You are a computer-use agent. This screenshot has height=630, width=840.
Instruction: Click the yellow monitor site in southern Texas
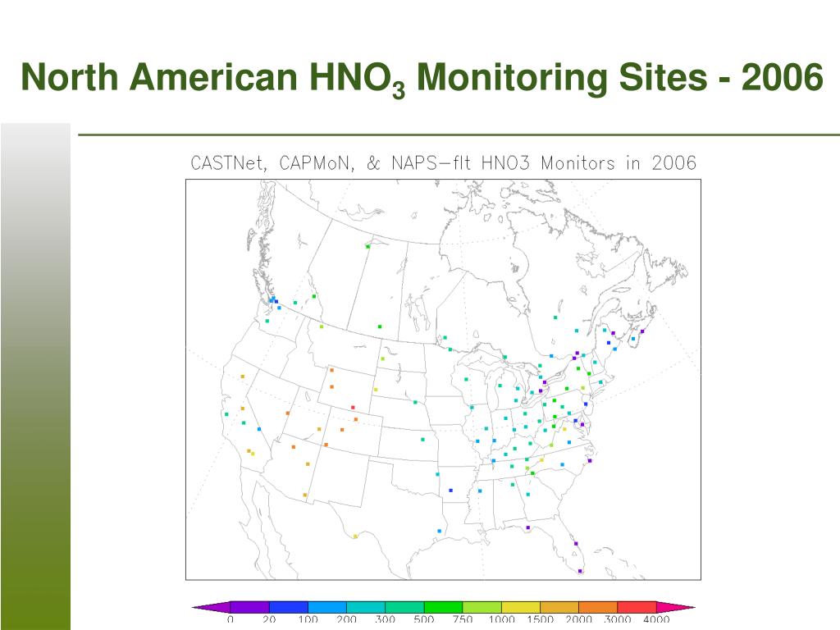coord(355,536)
